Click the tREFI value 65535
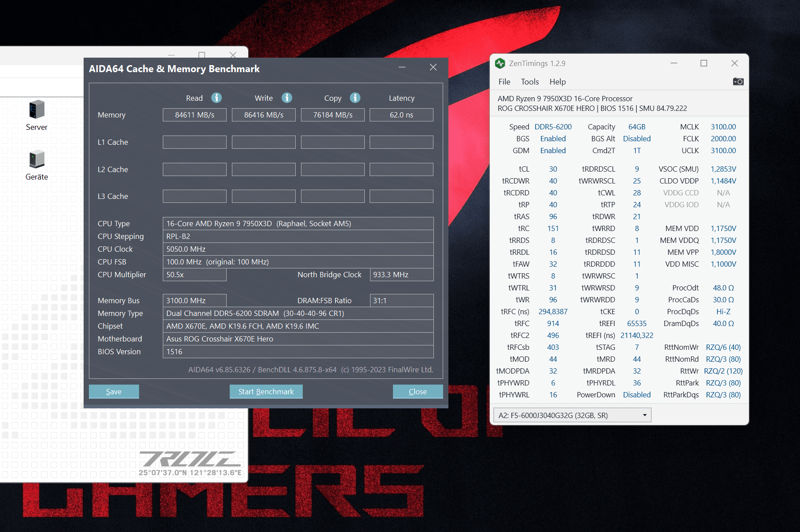The image size is (800, 532). 637,323
